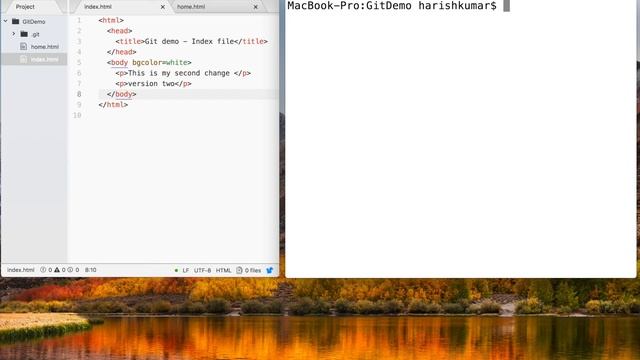640x360 pixels.
Task: Click the terminal cursor block after the prompt
Action: pyautogui.click(x=507, y=5)
